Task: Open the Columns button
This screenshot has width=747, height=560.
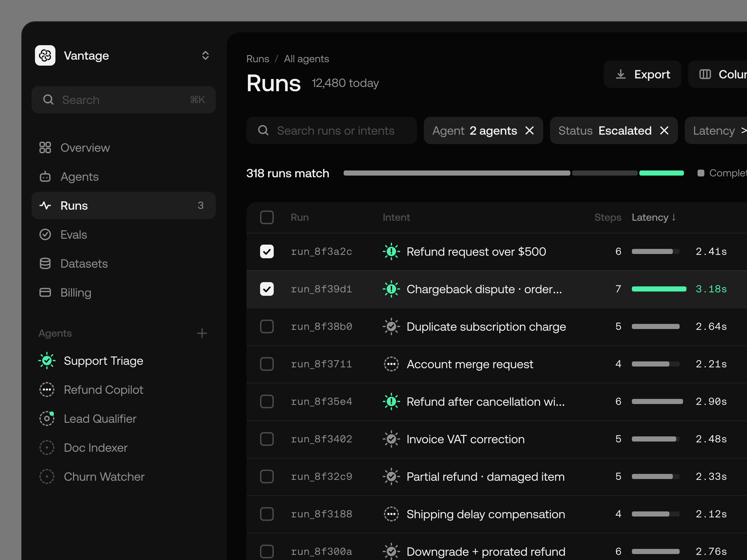Action: pyautogui.click(x=718, y=74)
